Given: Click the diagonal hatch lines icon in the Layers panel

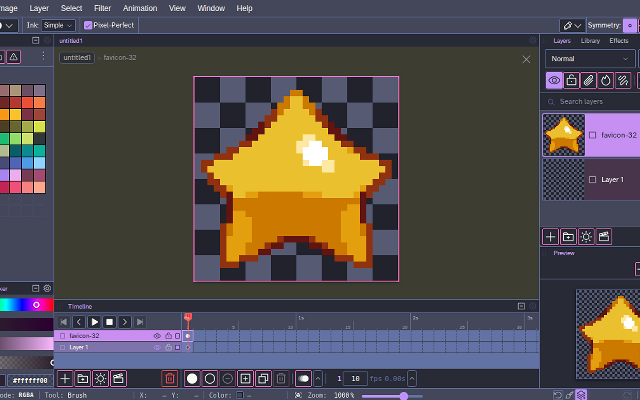Looking at the screenshot, I should click(x=623, y=80).
